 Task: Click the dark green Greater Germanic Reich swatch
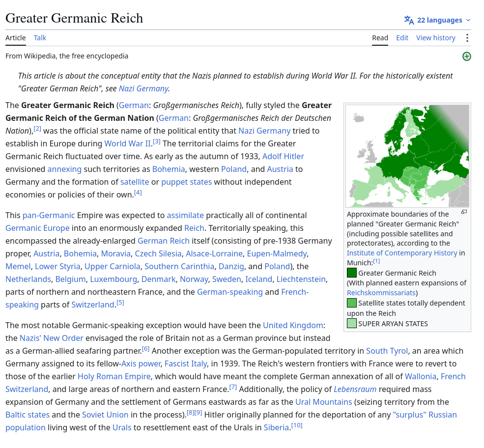352,273
